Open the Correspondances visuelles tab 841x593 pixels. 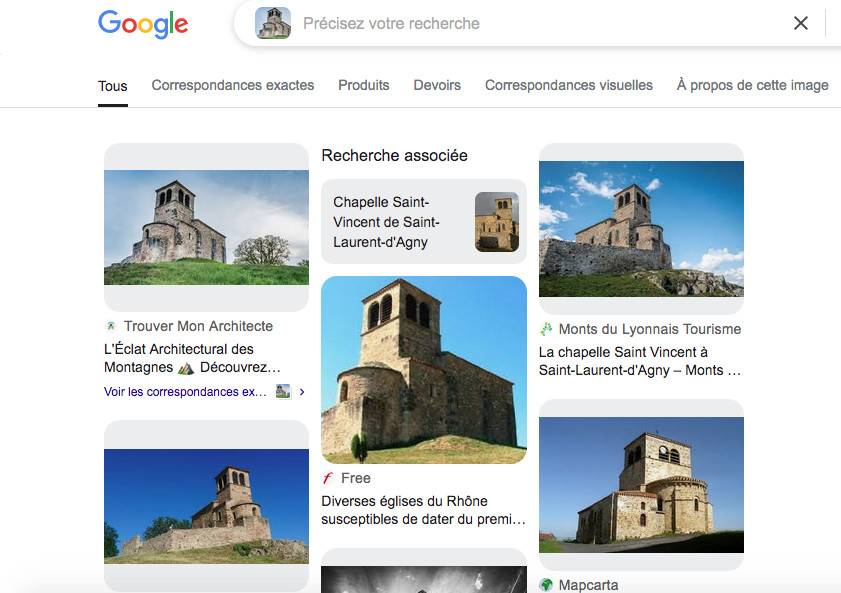(x=569, y=85)
